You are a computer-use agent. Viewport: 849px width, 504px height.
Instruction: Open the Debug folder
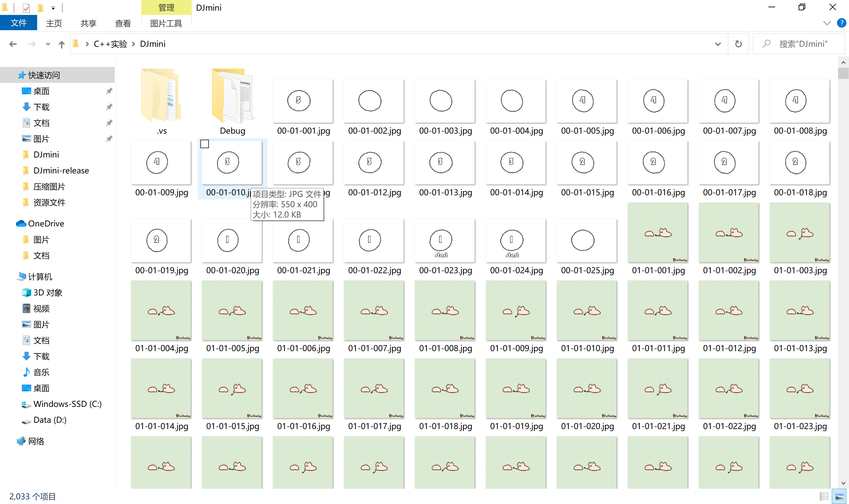click(x=232, y=101)
